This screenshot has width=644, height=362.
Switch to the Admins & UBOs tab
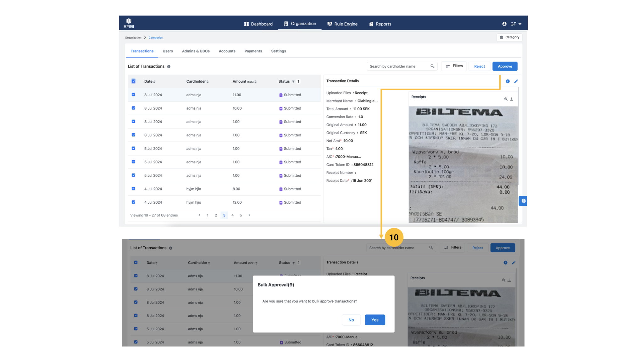click(196, 51)
